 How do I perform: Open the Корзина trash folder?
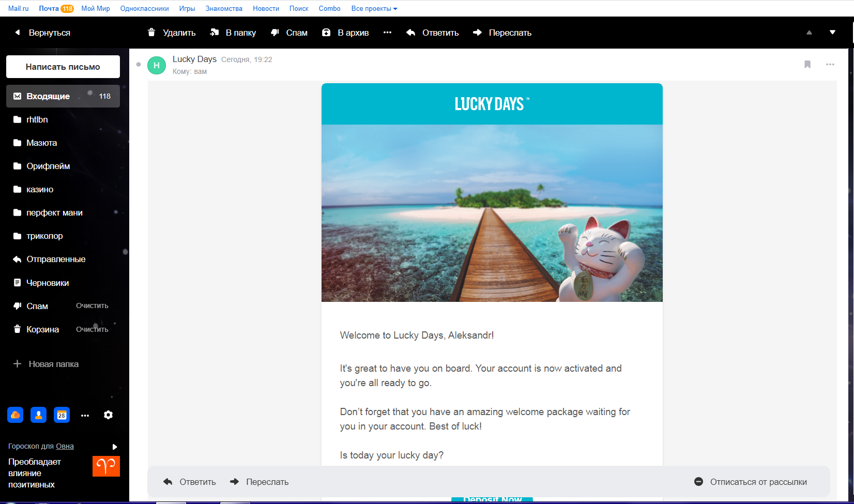click(42, 329)
